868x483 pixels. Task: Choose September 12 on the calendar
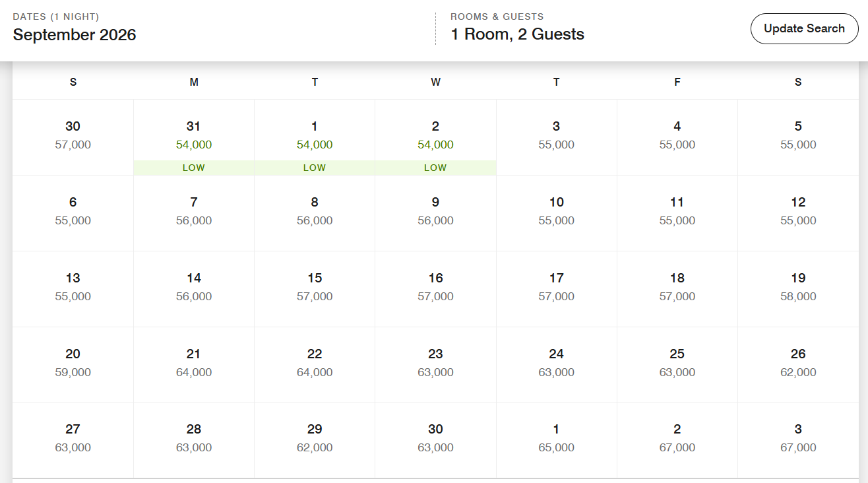click(x=798, y=211)
